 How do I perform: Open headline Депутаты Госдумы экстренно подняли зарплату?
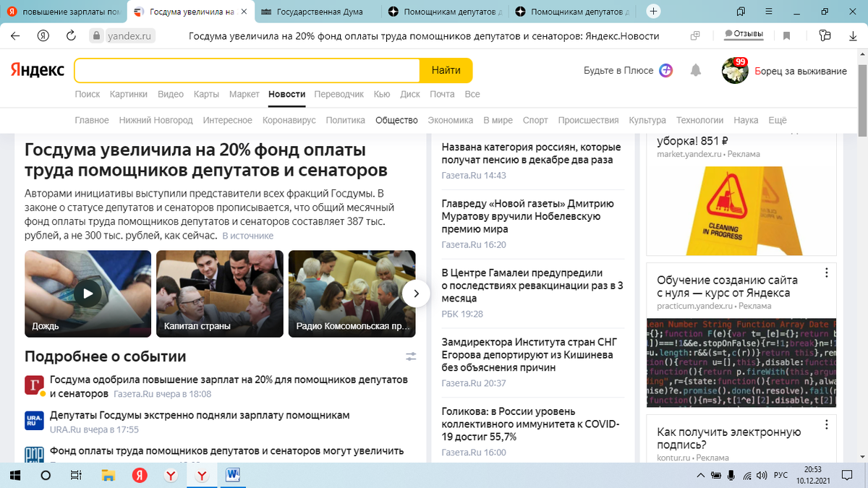point(200,415)
